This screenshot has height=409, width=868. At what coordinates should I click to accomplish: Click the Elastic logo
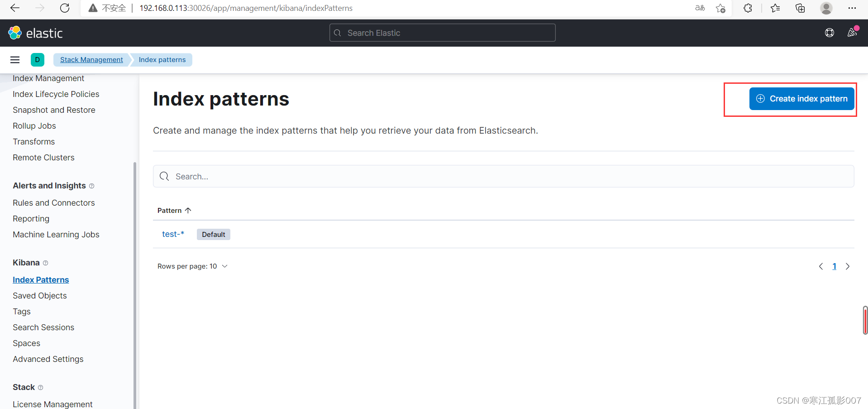pos(35,33)
